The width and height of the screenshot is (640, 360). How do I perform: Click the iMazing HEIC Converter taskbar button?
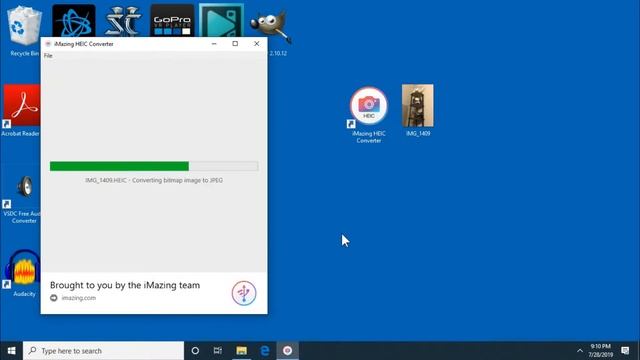pyautogui.click(x=287, y=351)
